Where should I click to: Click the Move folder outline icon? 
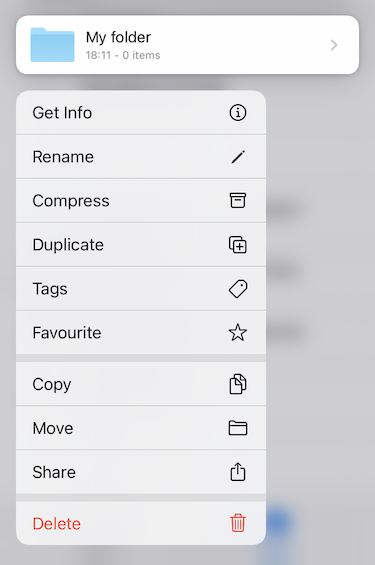238,428
